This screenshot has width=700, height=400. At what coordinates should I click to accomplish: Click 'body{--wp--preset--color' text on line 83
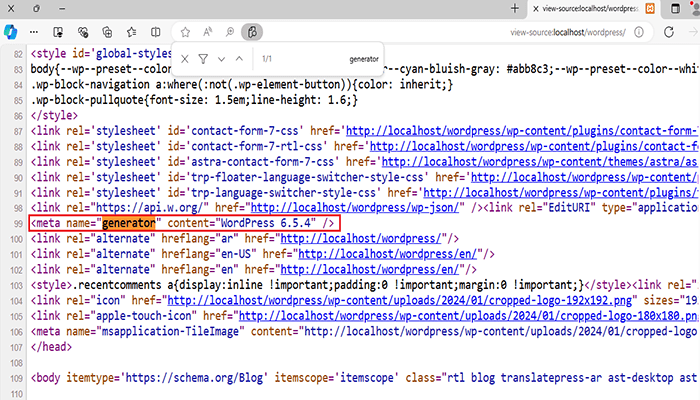click(101, 69)
